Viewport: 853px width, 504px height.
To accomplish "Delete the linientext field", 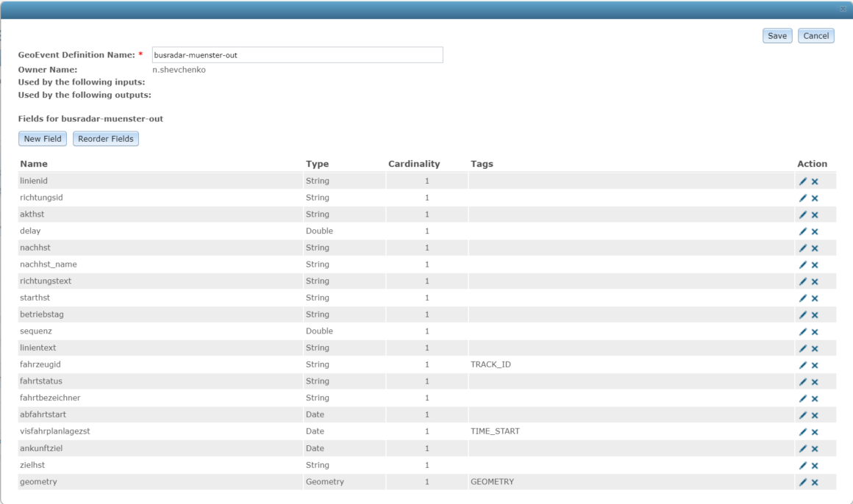I will 815,348.
